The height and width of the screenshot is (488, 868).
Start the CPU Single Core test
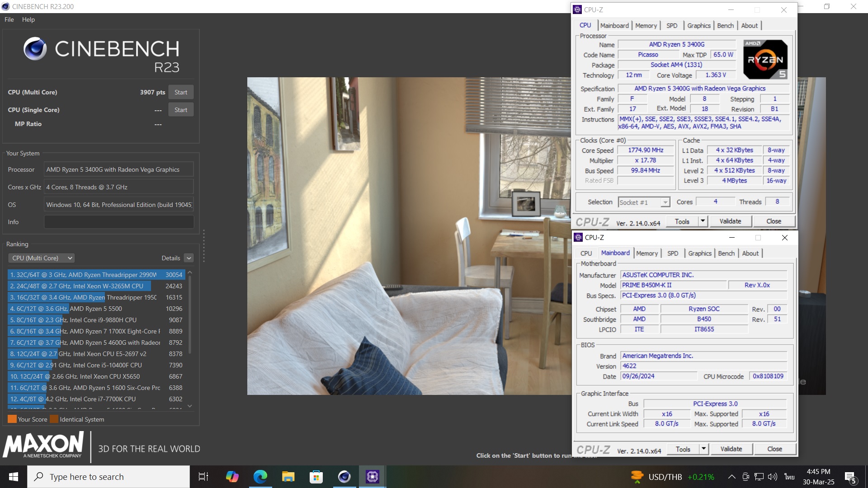(x=181, y=110)
